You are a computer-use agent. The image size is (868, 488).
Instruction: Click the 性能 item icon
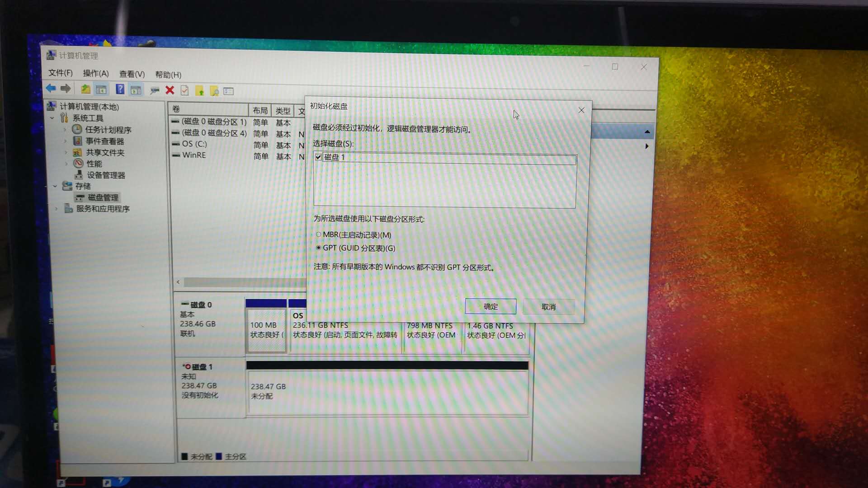click(x=79, y=163)
